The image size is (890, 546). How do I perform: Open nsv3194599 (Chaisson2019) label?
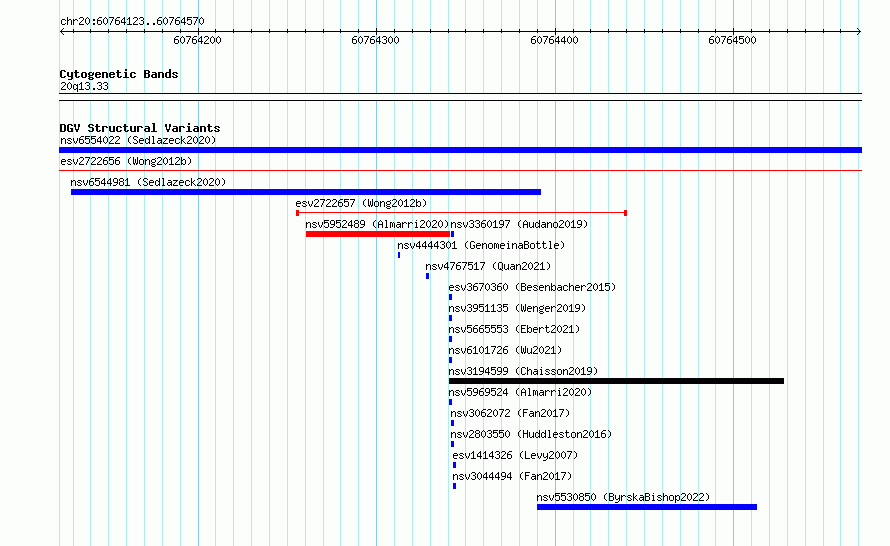pos(523,371)
